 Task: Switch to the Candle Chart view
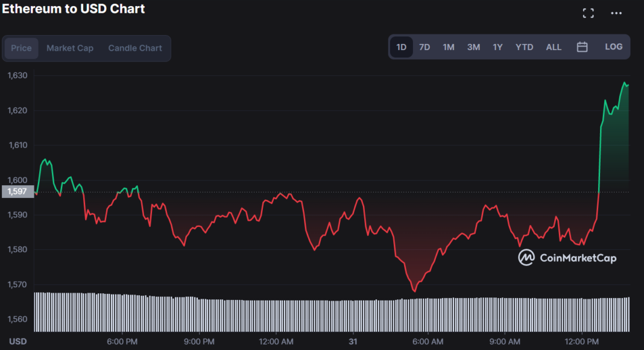(x=134, y=48)
